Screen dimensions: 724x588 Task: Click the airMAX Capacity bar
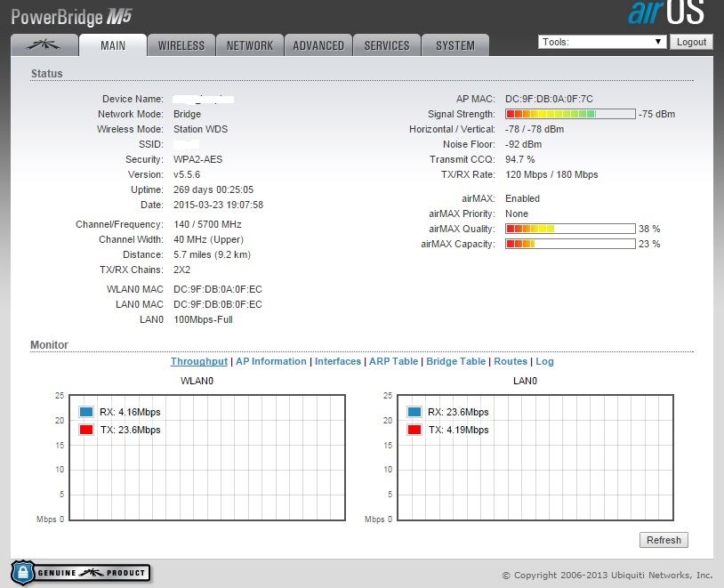click(570, 244)
